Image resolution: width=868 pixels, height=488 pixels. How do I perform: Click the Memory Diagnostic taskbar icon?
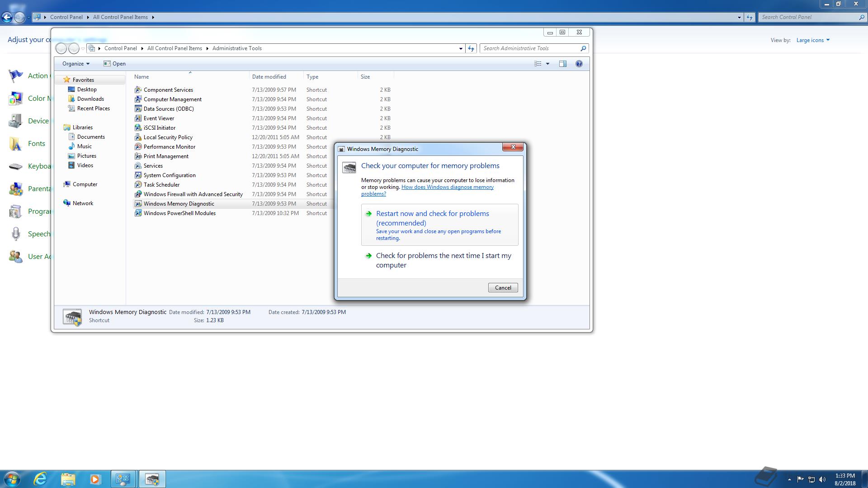(x=152, y=479)
